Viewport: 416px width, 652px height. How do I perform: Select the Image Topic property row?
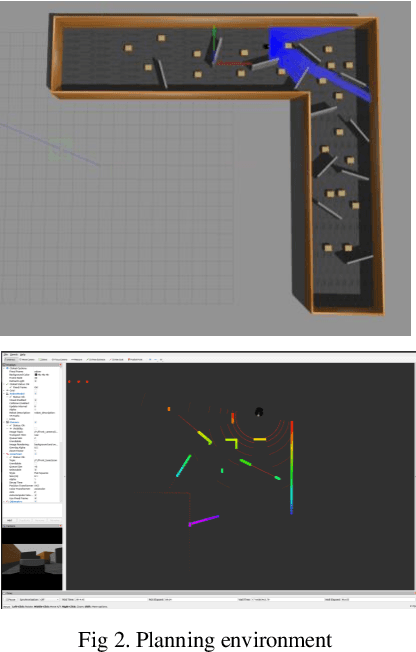(x=32, y=432)
